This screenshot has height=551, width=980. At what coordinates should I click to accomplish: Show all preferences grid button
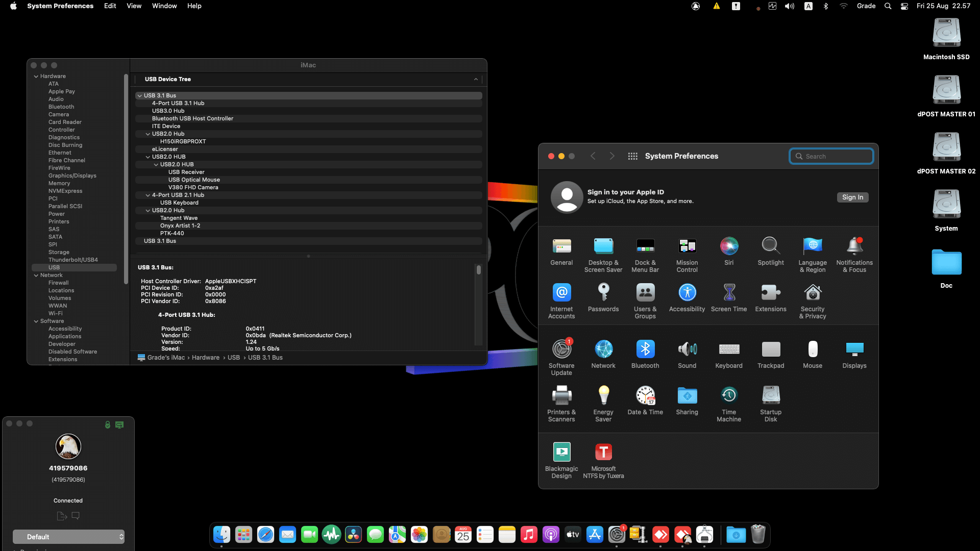pyautogui.click(x=632, y=156)
